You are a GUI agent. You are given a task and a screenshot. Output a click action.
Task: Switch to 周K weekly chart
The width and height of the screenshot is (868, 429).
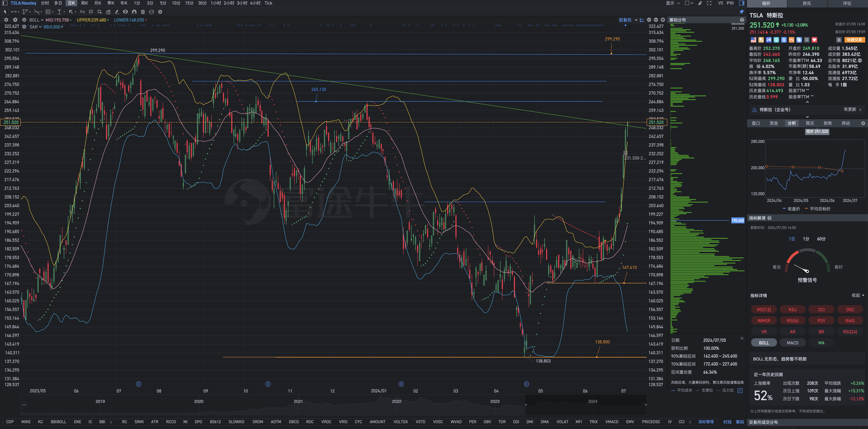[85, 3]
